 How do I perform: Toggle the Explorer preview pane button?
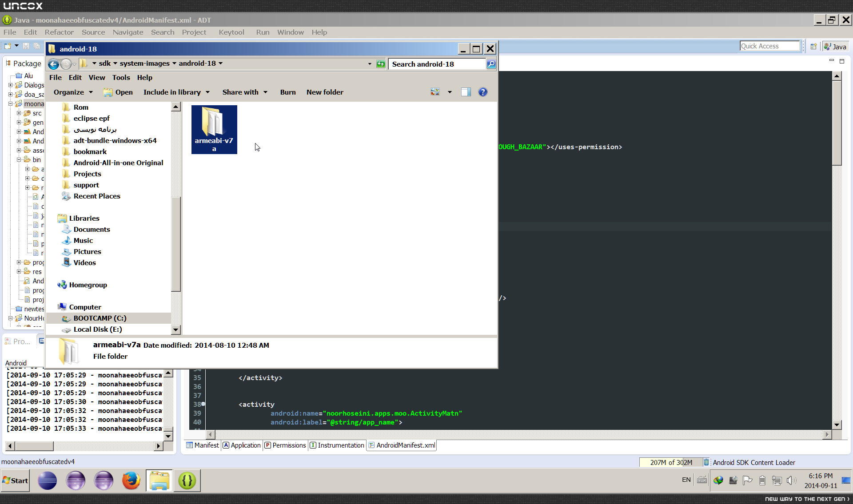coord(466,92)
